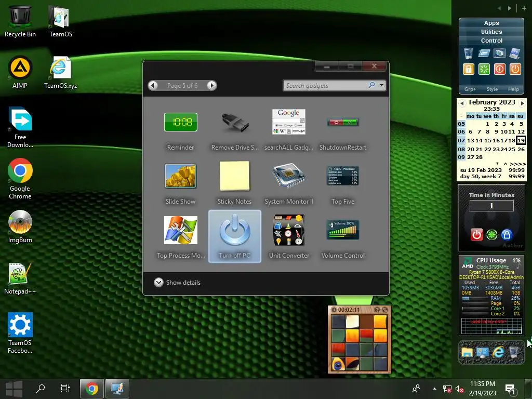Select the Turn off PC gadget
Screen dimensions: 532x399
click(x=234, y=237)
